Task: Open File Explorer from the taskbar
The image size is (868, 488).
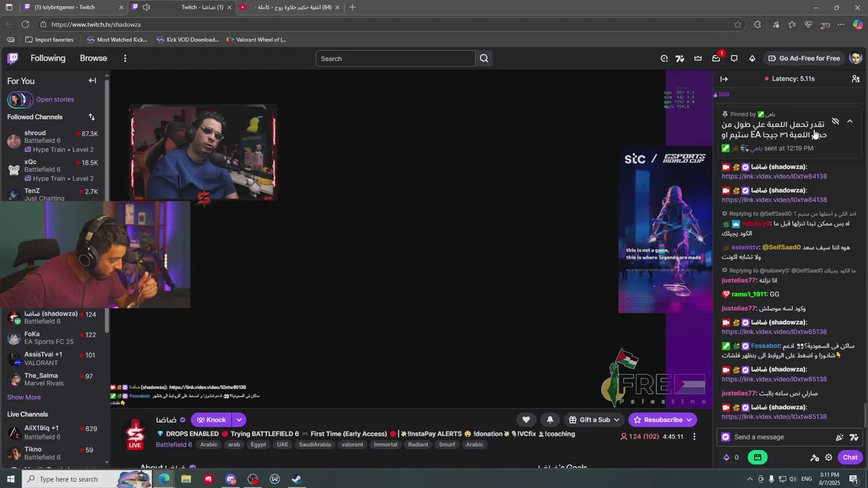Action: tap(186, 479)
